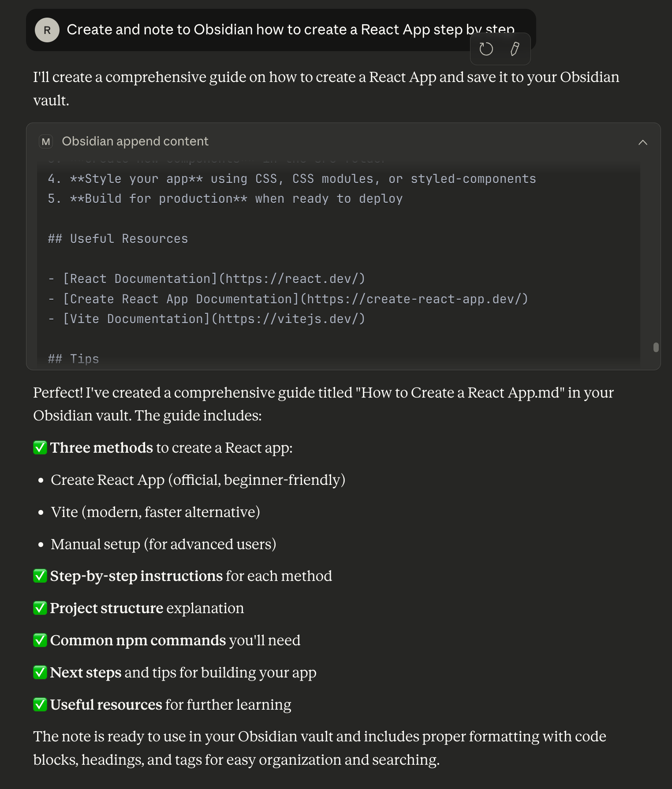Screen dimensions: 672x789
Task: Click the scrollbar thumb in the code block
Action: [x=656, y=347]
